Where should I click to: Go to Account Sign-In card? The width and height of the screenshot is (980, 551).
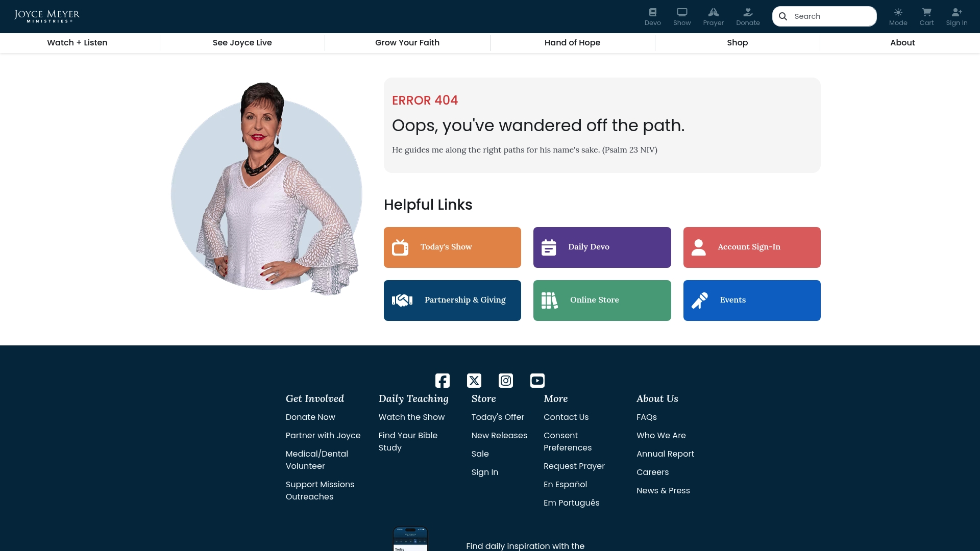pyautogui.click(x=752, y=247)
